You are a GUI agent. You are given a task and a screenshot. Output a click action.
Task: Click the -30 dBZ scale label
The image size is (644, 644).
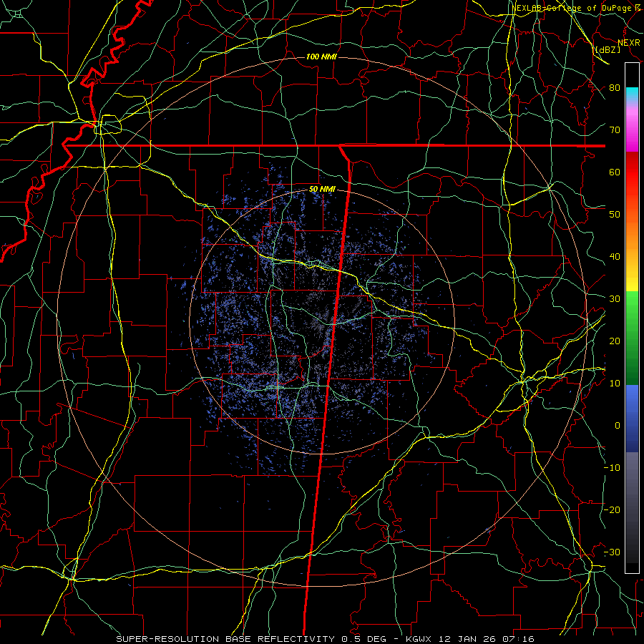click(x=612, y=552)
